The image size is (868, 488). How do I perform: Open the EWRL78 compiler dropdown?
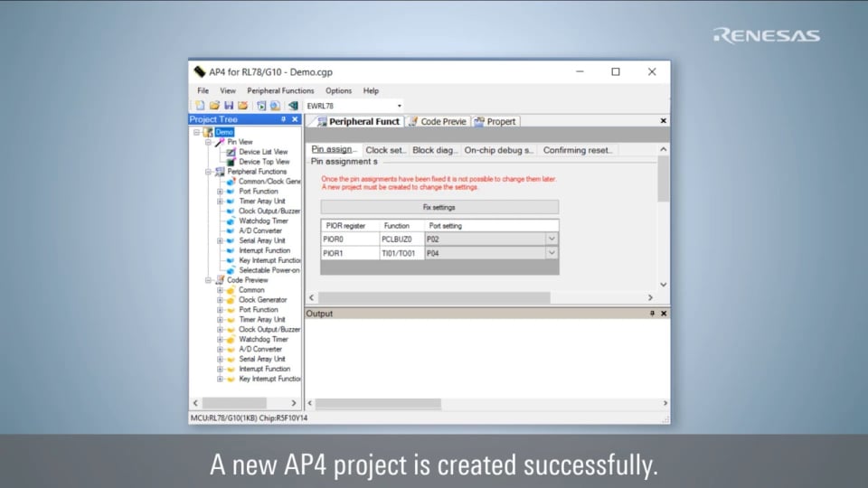(x=399, y=106)
